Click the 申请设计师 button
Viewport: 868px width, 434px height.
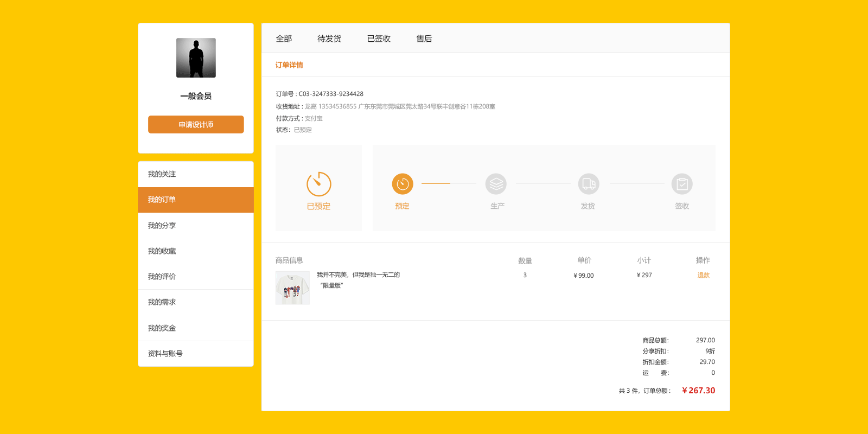tap(196, 124)
